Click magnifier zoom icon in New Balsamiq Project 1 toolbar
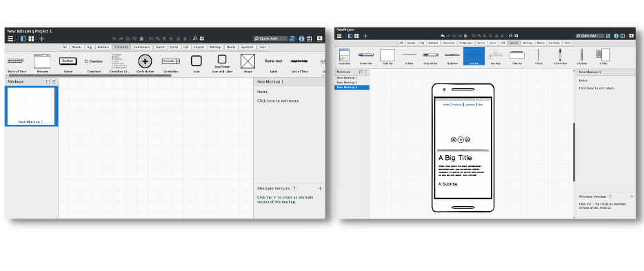The height and width of the screenshot is (271, 644). (195, 39)
